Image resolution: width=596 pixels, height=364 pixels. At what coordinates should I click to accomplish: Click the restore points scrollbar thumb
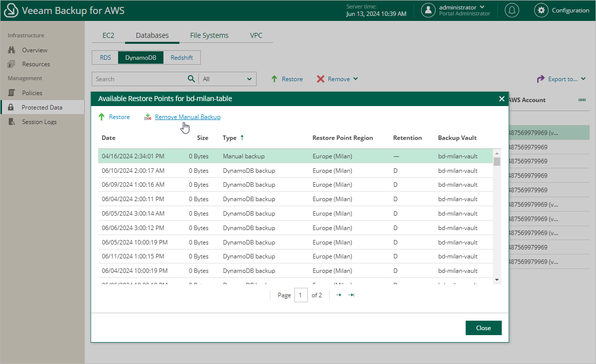click(497, 161)
